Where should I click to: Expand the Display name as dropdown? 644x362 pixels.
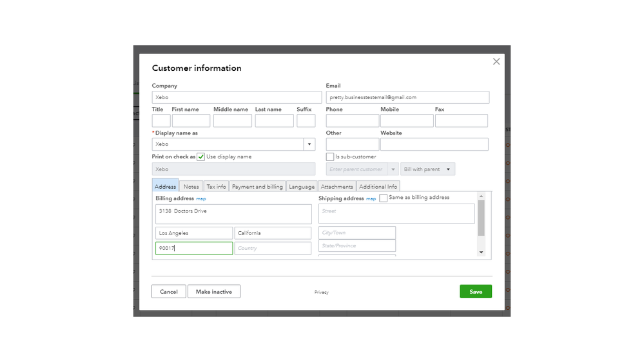(x=309, y=144)
